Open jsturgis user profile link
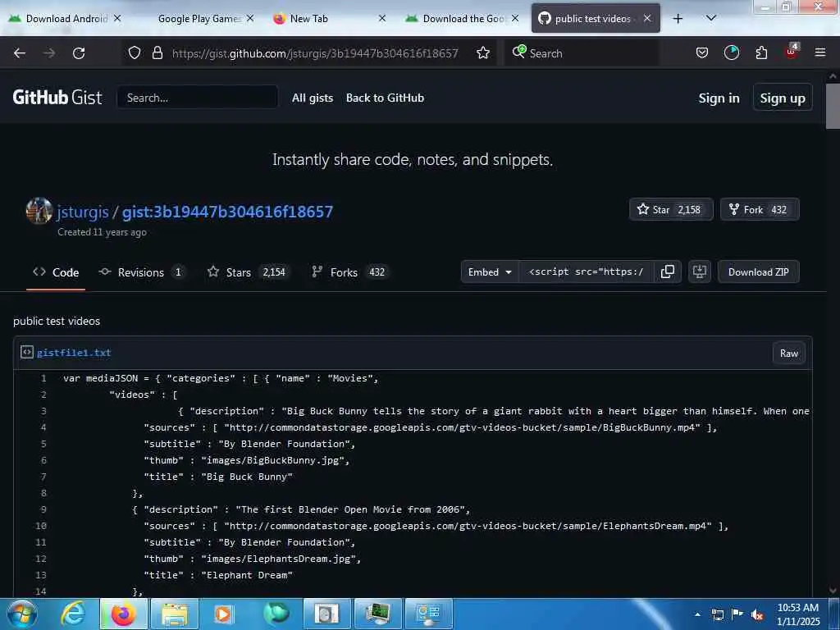Viewport: 840px width, 630px height. (x=83, y=212)
